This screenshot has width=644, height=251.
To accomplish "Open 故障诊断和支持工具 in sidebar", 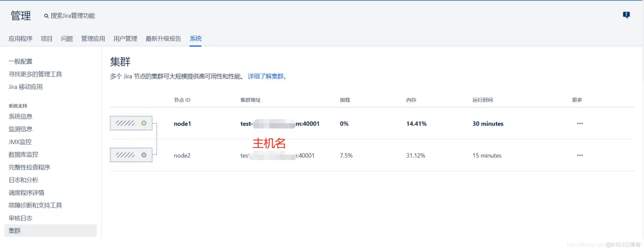I will point(35,205).
